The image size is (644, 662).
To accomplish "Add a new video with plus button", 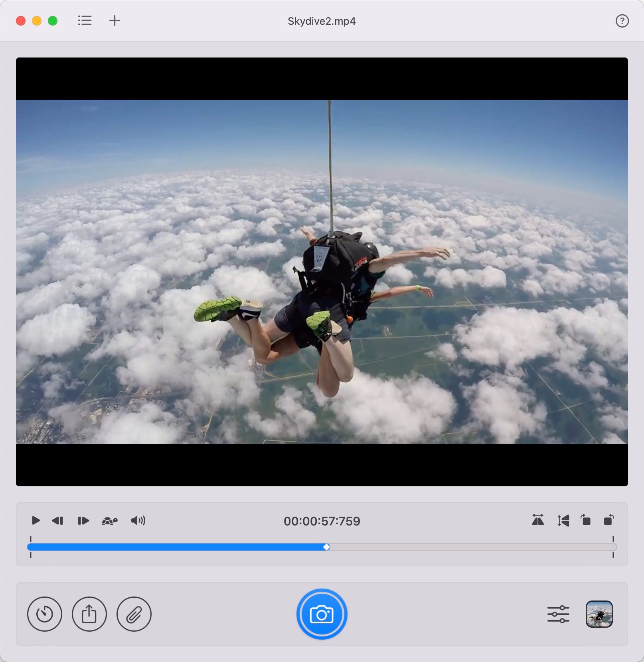I will pyautogui.click(x=115, y=21).
